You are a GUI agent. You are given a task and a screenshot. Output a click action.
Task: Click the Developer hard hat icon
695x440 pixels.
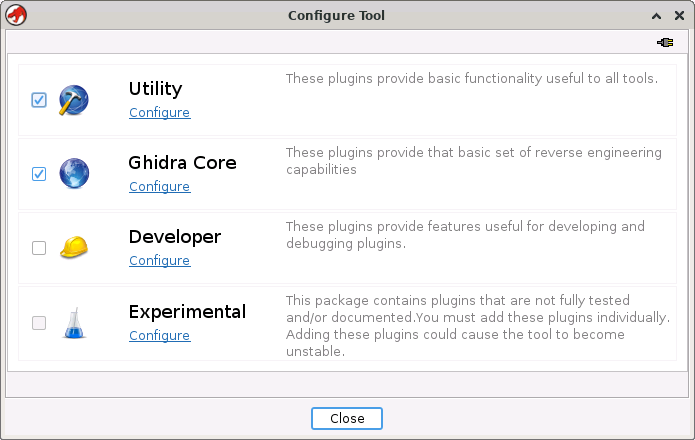click(x=74, y=248)
